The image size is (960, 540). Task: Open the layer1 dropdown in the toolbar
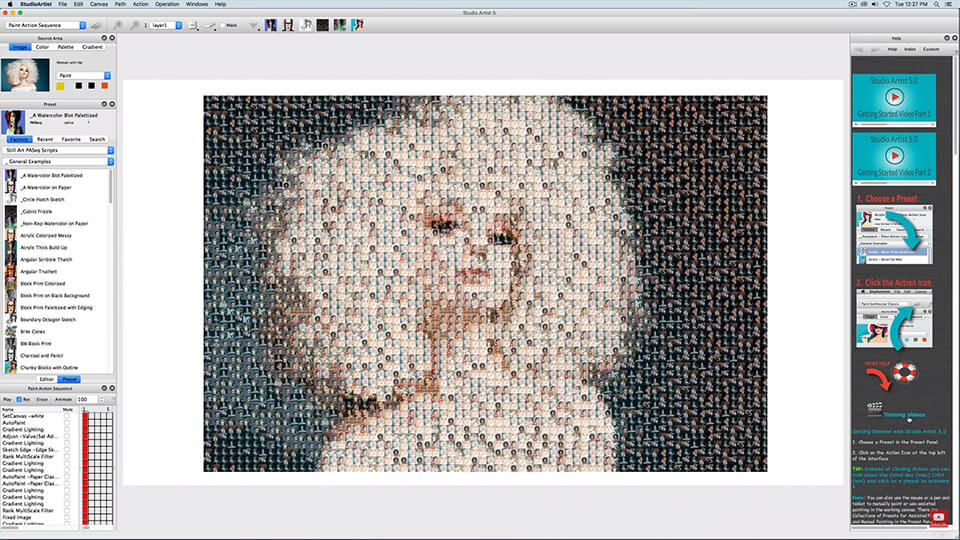coord(166,25)
